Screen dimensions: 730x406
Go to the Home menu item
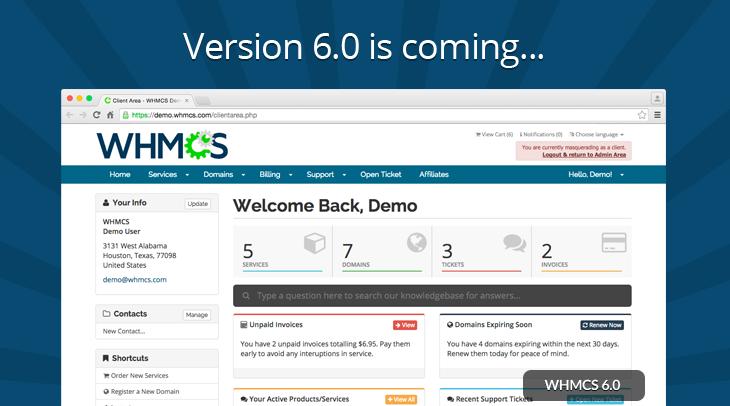pyautogui.click(x=120, y=175)
